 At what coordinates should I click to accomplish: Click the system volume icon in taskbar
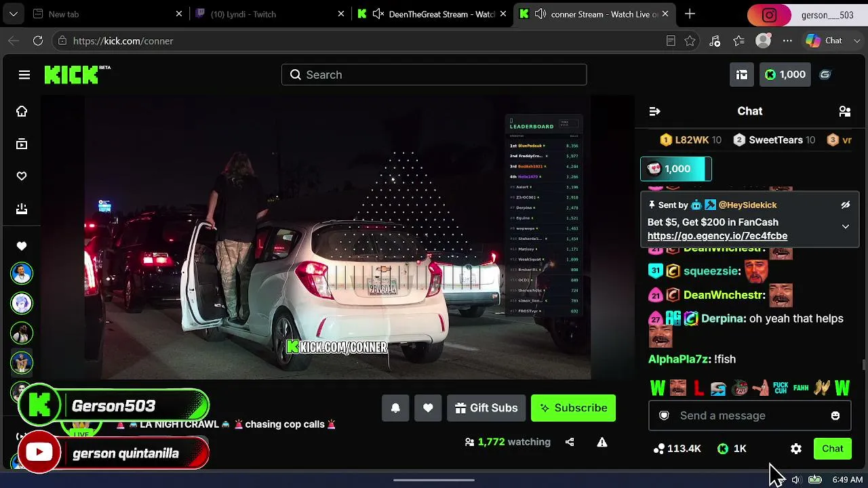click(x=796, y=480)
